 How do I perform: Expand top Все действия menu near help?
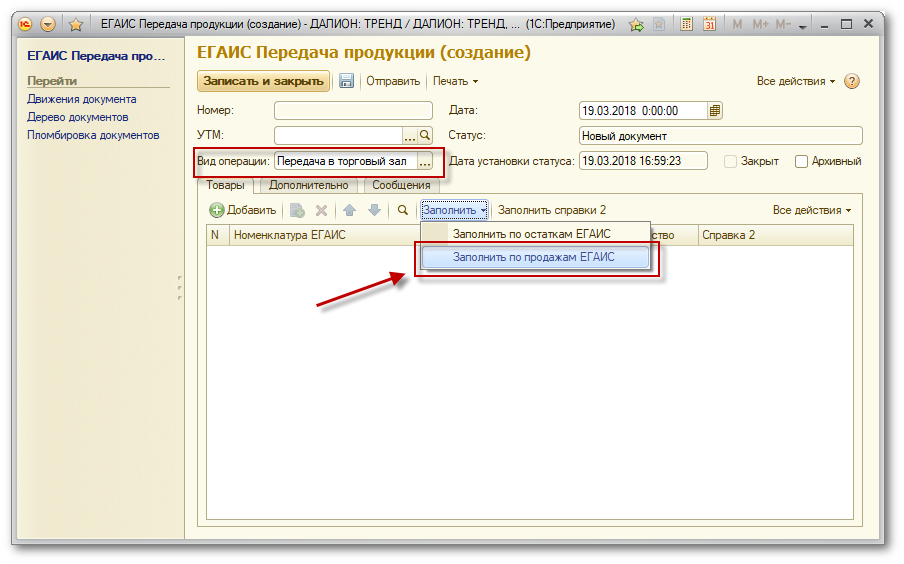795,81
